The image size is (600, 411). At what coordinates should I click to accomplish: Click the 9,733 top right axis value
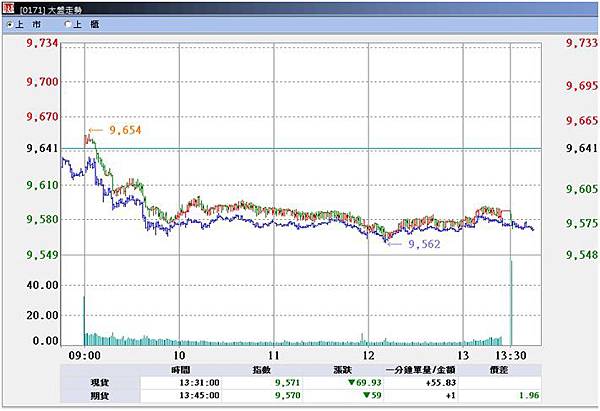pyautogui.click(x=582, y=43)
